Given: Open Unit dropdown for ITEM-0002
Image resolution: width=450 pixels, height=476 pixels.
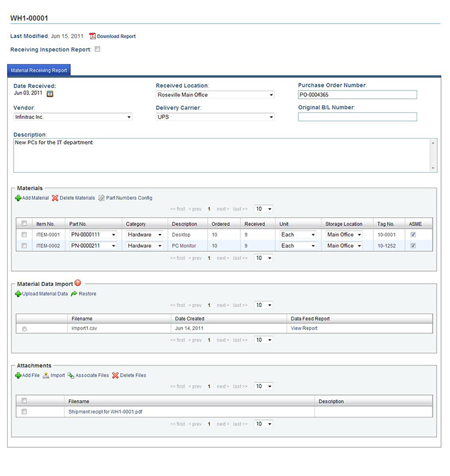Looking at the screenshot, I should (298, 245).
